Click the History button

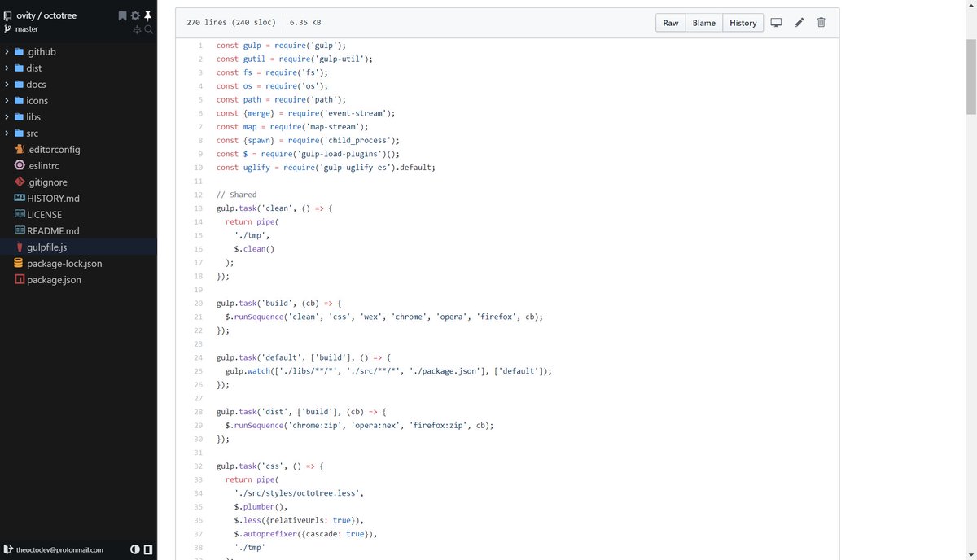tap(743, 23)
